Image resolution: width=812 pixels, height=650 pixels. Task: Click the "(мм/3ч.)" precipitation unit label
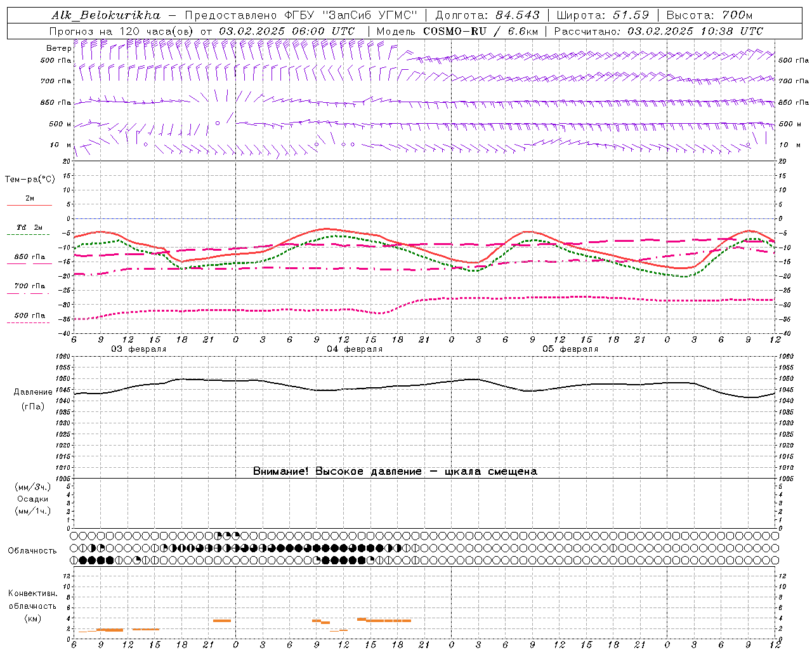[x=32, y=487]
